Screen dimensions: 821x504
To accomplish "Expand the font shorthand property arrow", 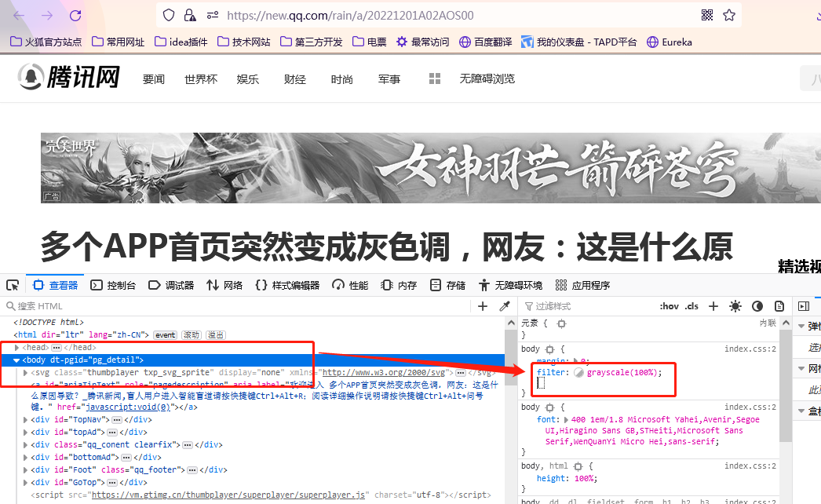I will pos(565,420).
